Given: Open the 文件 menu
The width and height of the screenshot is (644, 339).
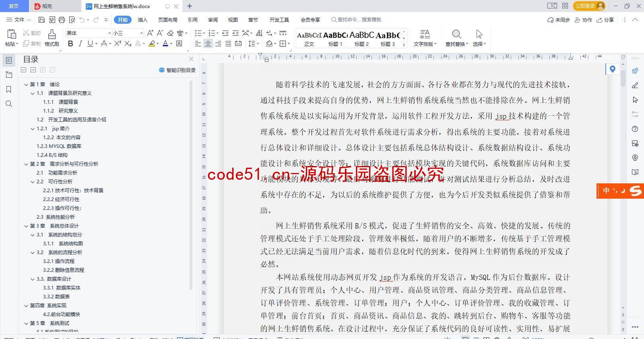Looking at the screenshot, I should pos(19,20).
